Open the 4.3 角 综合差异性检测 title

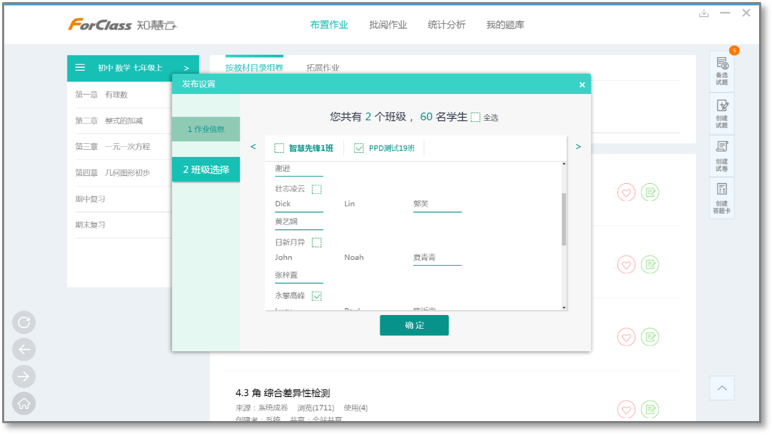pyautogui.click(x=283, y=393)
